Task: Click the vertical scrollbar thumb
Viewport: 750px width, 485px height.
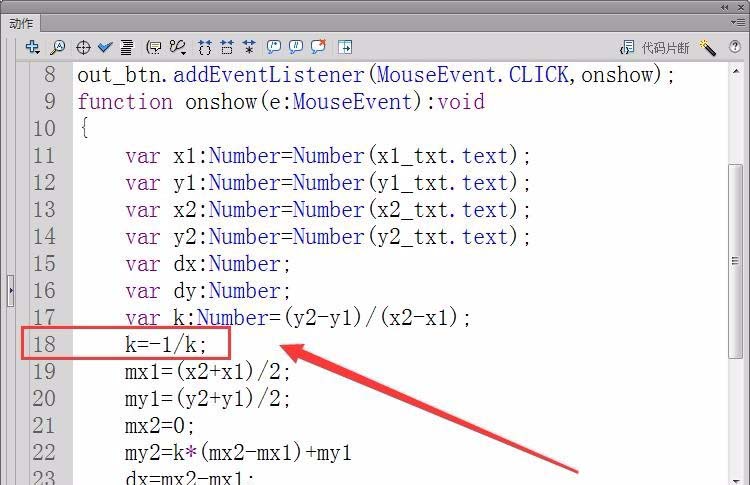Action: coord(736,261)
